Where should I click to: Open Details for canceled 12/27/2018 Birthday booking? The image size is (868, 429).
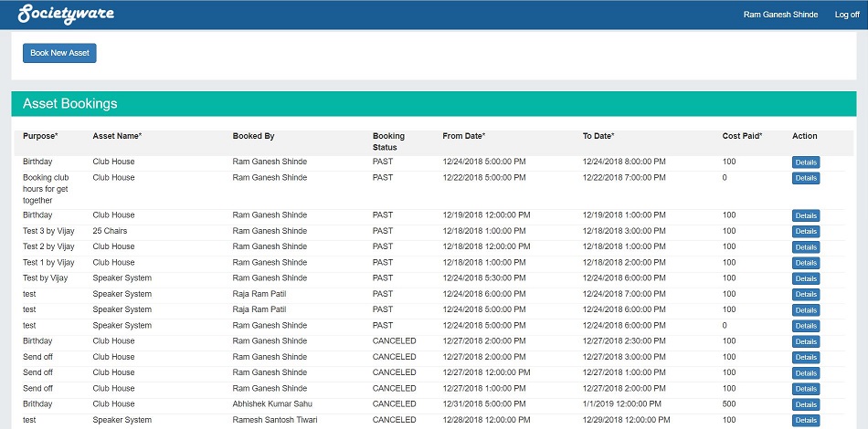tap(806, 341)
